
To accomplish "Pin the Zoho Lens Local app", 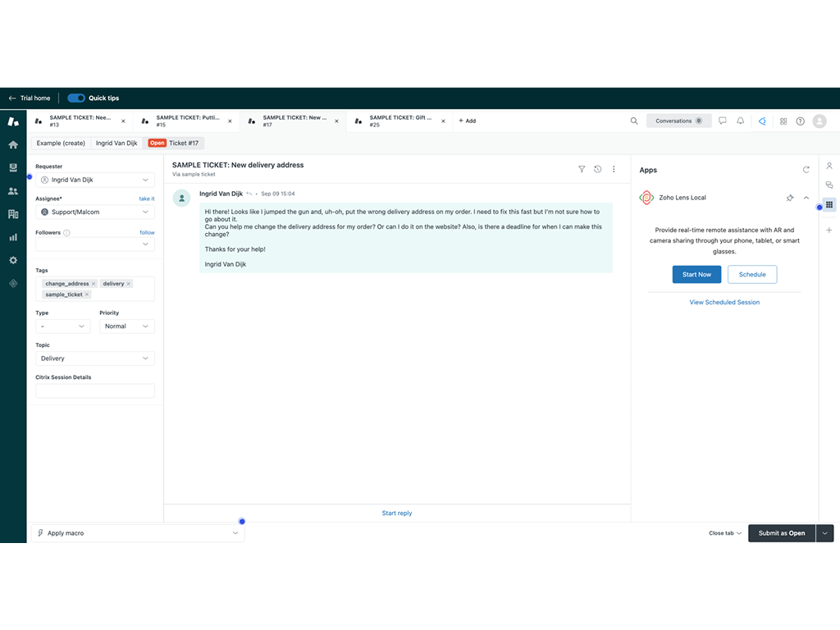I will (789, 198).
